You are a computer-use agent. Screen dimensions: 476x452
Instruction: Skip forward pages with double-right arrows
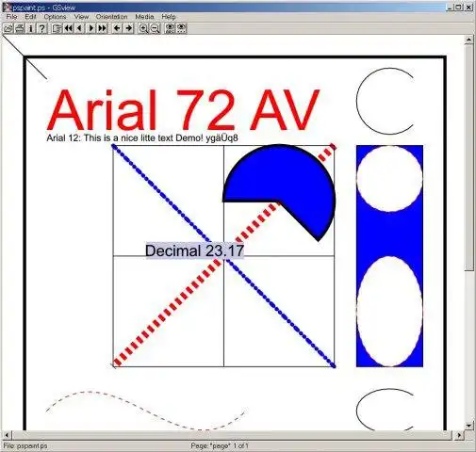click(102, 28)
